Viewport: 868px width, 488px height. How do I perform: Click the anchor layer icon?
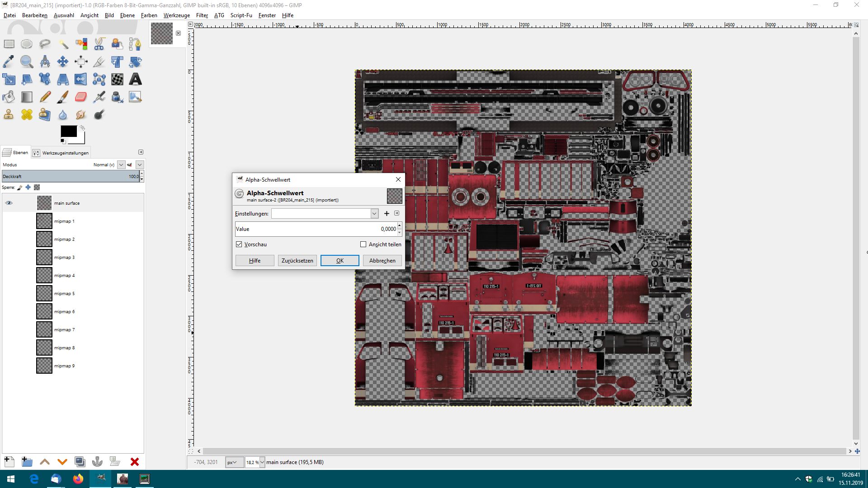pos(97,461)
